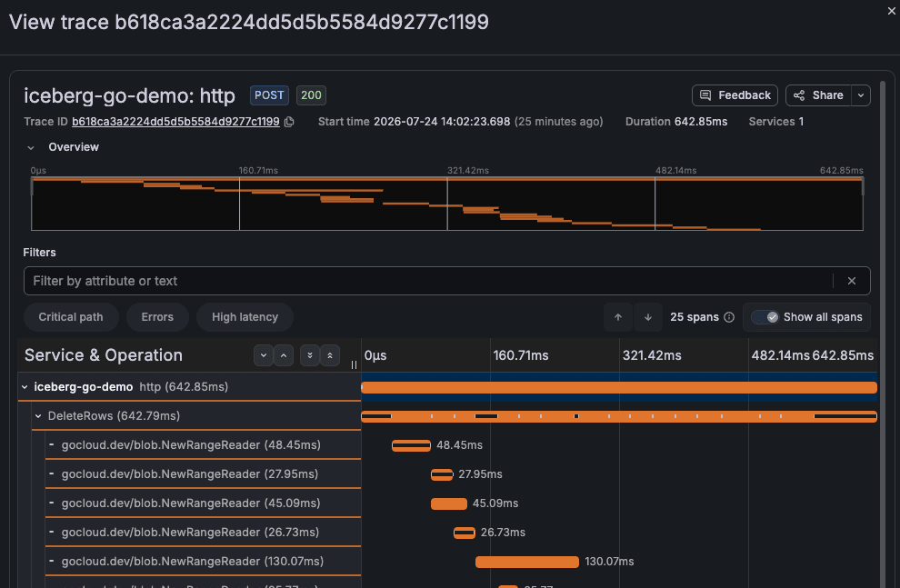The height and width of the screenshot is (588, 900).
Task: Click the Feedback button
Action: (735, 95)
